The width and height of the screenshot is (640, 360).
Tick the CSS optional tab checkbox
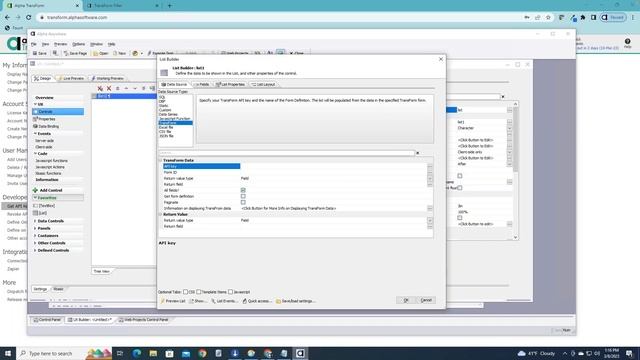point(186,292)
